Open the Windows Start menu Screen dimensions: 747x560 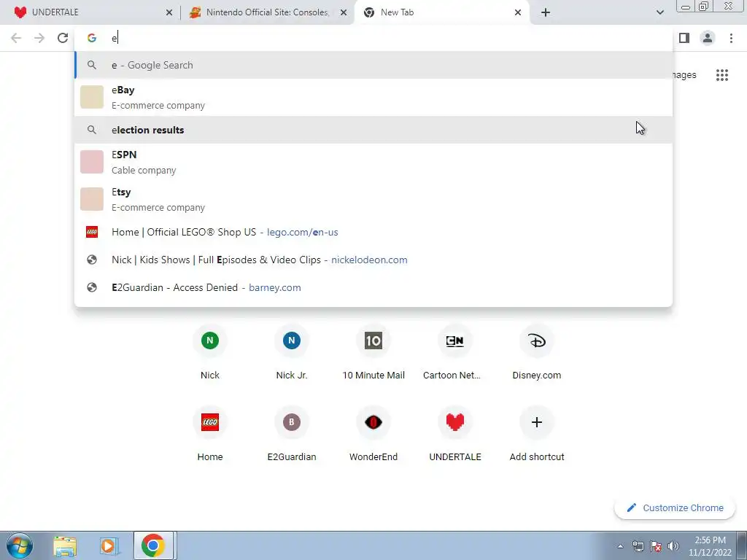(20, 545)
